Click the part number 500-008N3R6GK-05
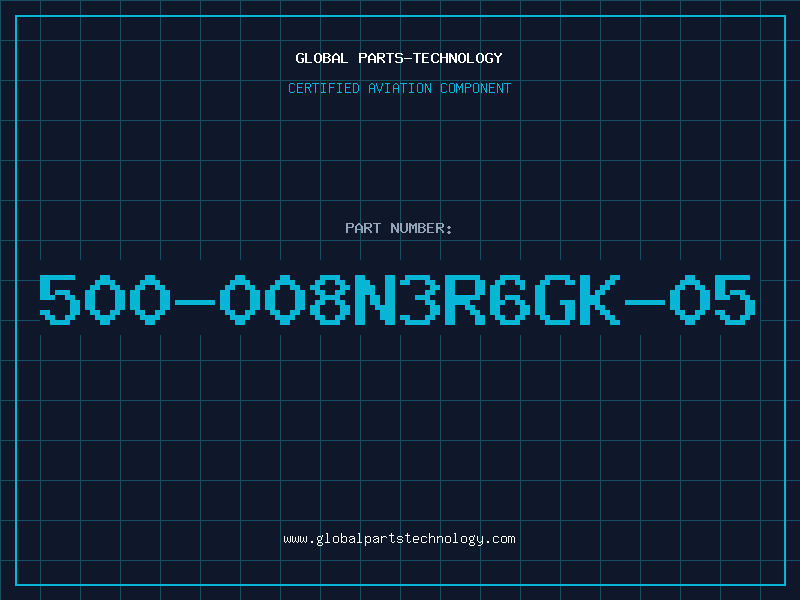800x600 pixels. (397, 299)
